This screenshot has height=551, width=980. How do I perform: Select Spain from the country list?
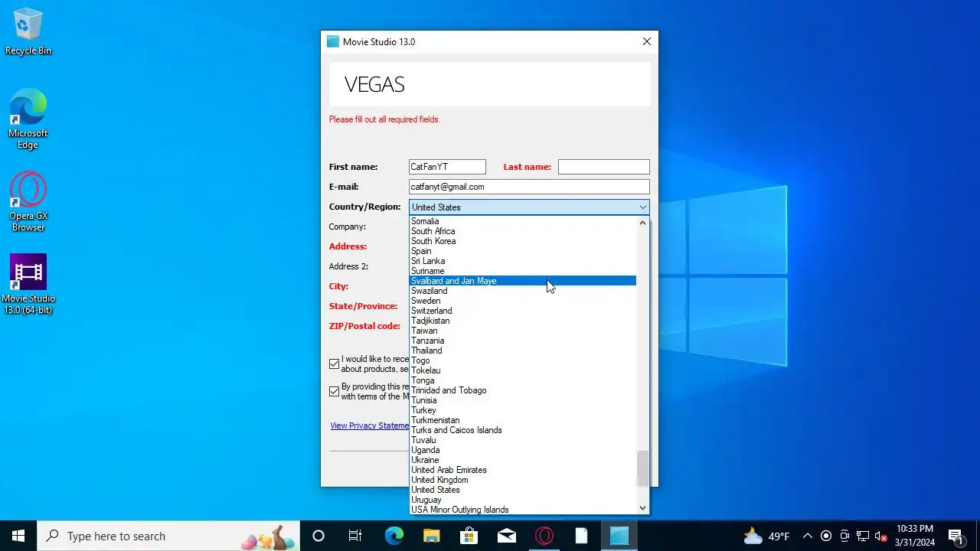click(523, 251)
